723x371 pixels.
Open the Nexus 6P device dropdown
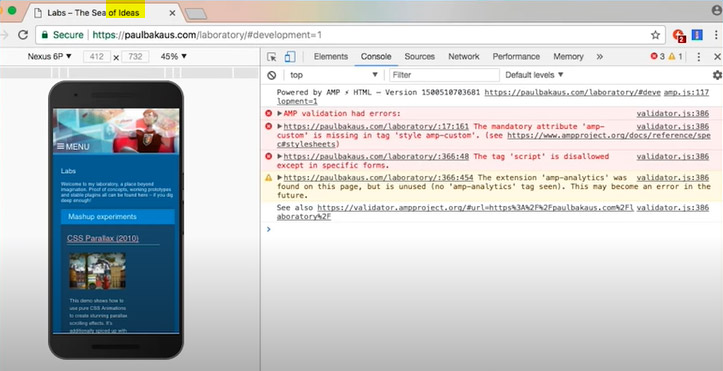click(x=50, y=57)
